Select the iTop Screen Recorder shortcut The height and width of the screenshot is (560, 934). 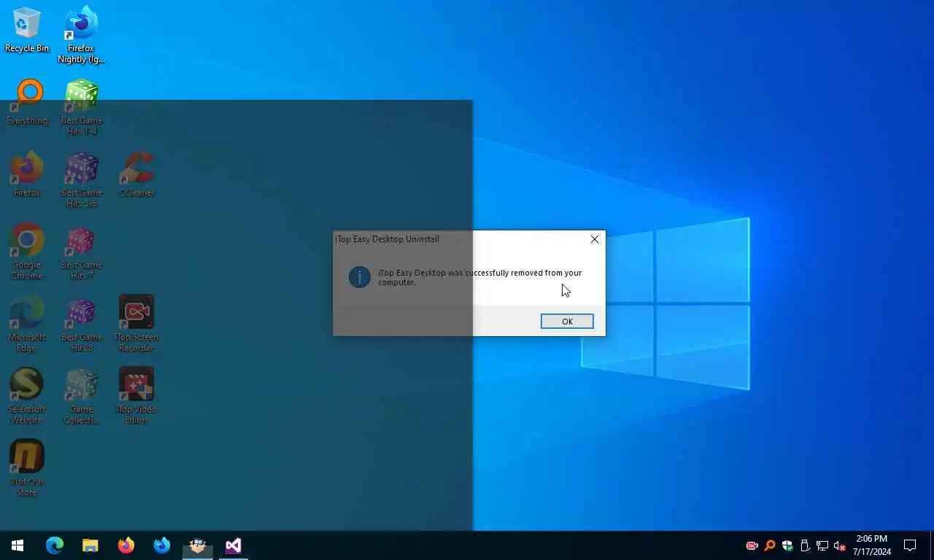point(136,324)
